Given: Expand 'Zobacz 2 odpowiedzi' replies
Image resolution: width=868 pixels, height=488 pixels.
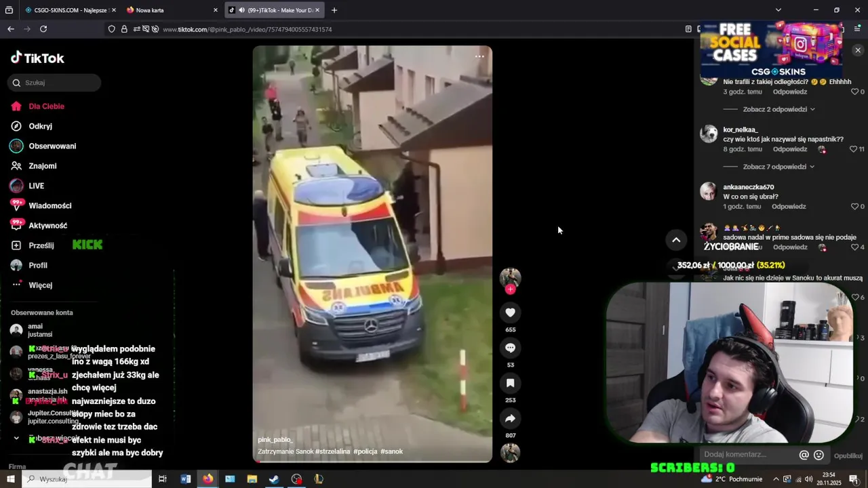Looking at the screenshot, I should 778,109.
